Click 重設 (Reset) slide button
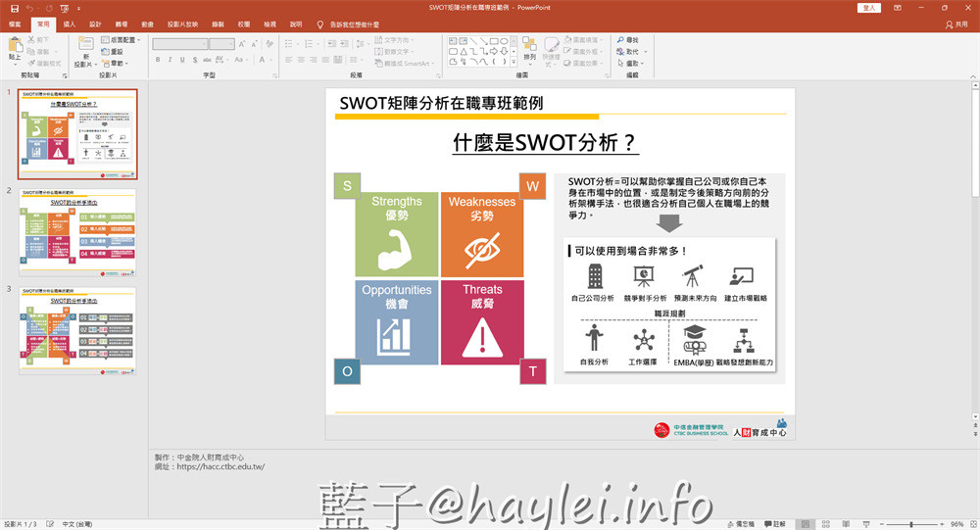 tap(113, 52)
